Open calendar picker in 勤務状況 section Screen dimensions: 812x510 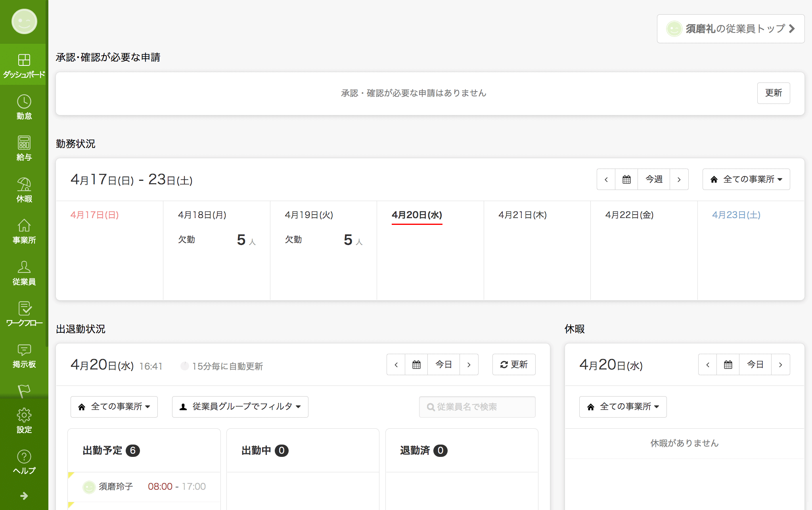[626, 179]
